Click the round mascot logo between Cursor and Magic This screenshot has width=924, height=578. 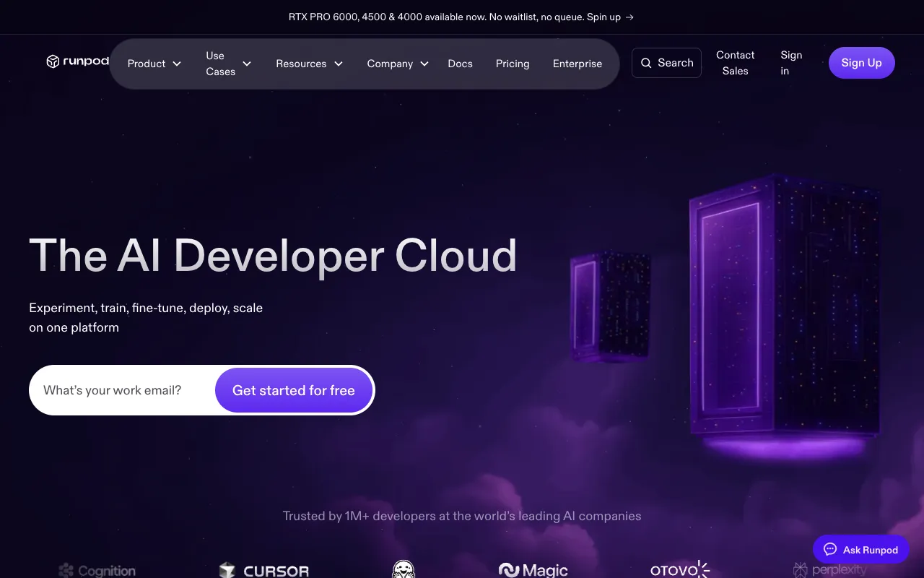pyautogui.click(x=404, y=569)
